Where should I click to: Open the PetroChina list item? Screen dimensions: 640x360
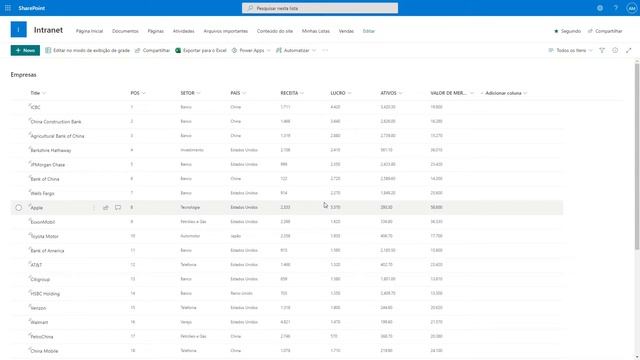pos(42,337)
